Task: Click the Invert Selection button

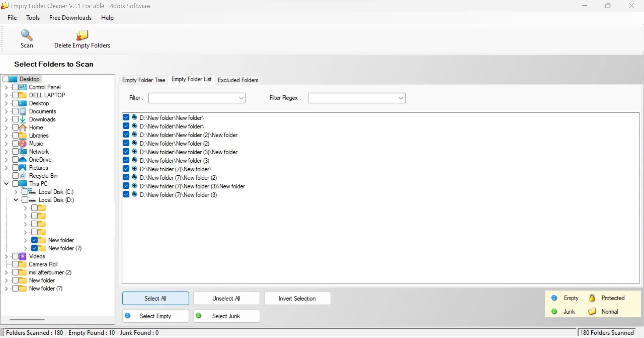Action: [297, 298]
